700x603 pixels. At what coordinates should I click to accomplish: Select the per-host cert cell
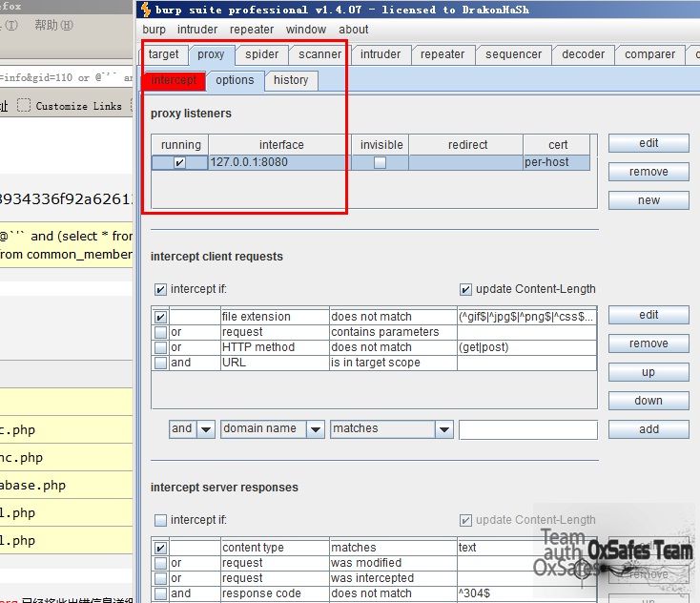click(x=556, y=162)
